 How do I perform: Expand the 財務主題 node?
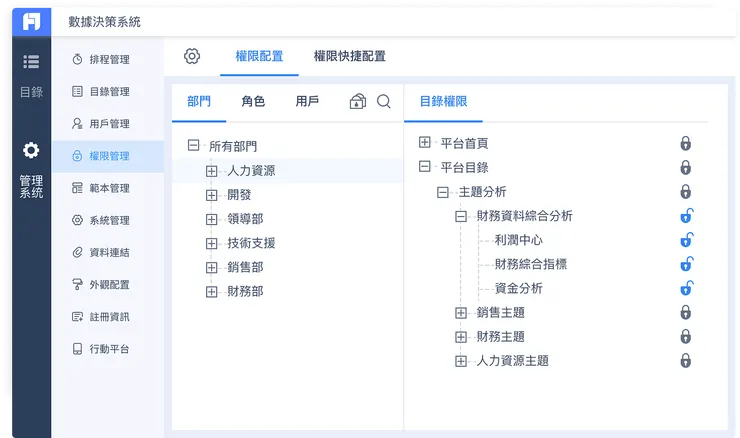(461, 337)
